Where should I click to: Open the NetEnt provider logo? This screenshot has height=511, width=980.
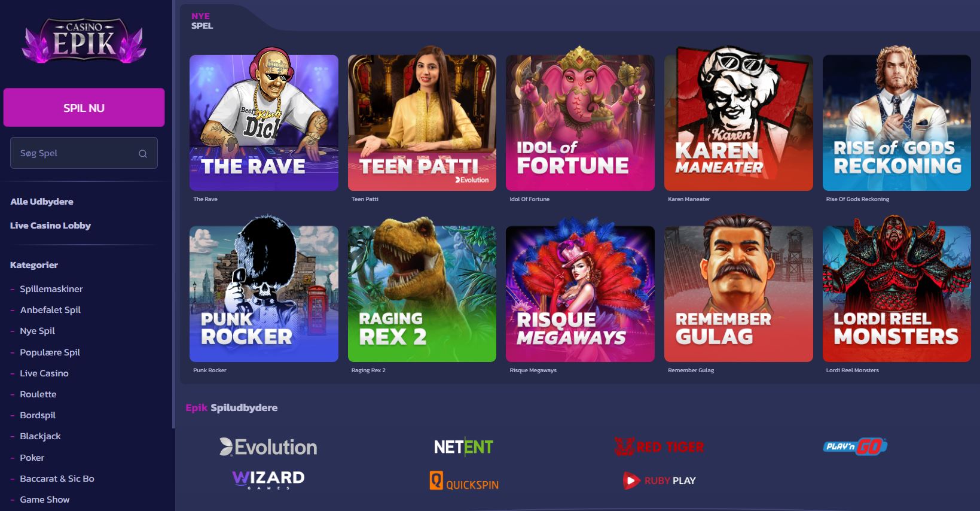[x=463, y=447]
